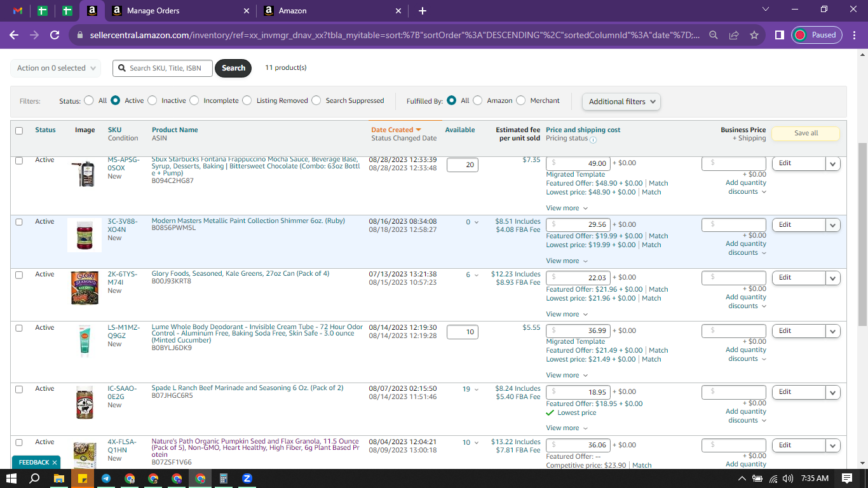Viewport: 868px width, 488px height.
Task: Reload the Seller Central page
Action: tap(55, 35)
